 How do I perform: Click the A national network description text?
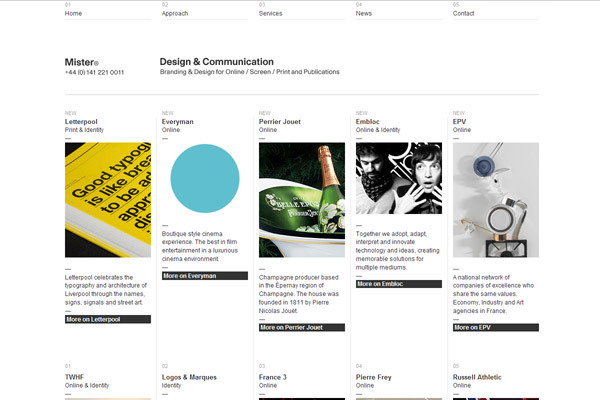pos(493,294)
